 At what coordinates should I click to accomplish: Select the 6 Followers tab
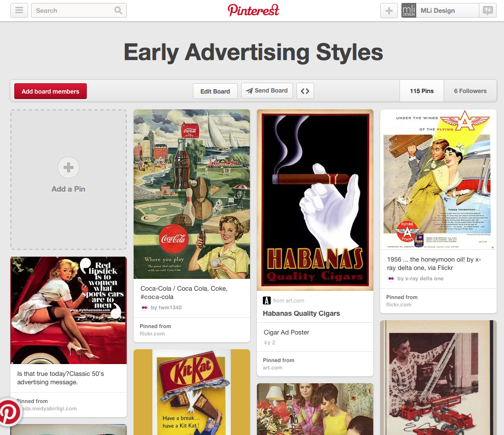[470, 91]
